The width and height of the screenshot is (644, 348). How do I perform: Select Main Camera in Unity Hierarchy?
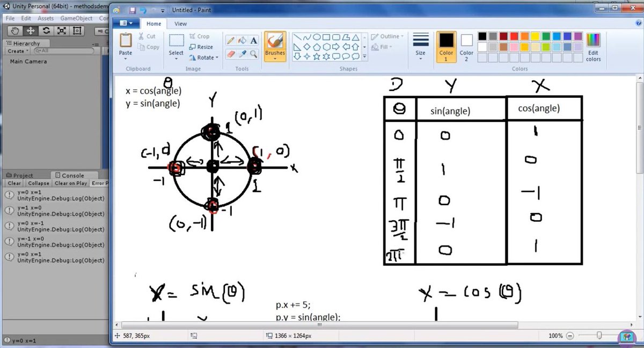pyautogui.click(x=28, y=61)
